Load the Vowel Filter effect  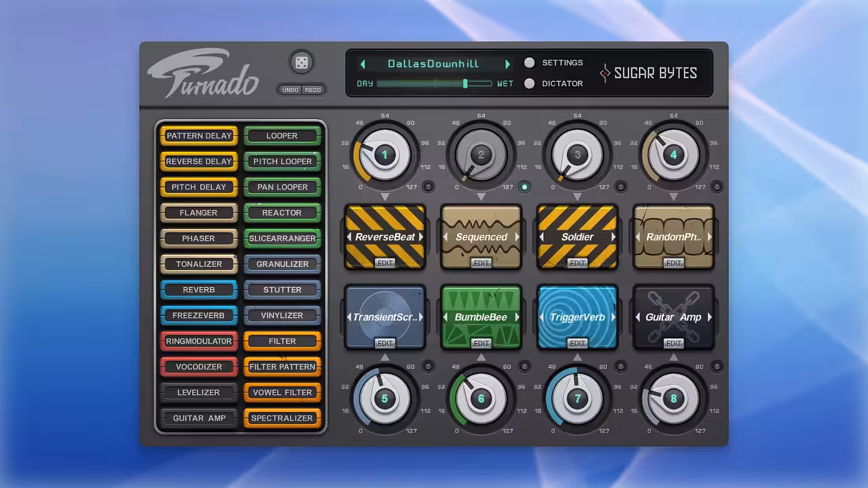click(x=282, y=392)
